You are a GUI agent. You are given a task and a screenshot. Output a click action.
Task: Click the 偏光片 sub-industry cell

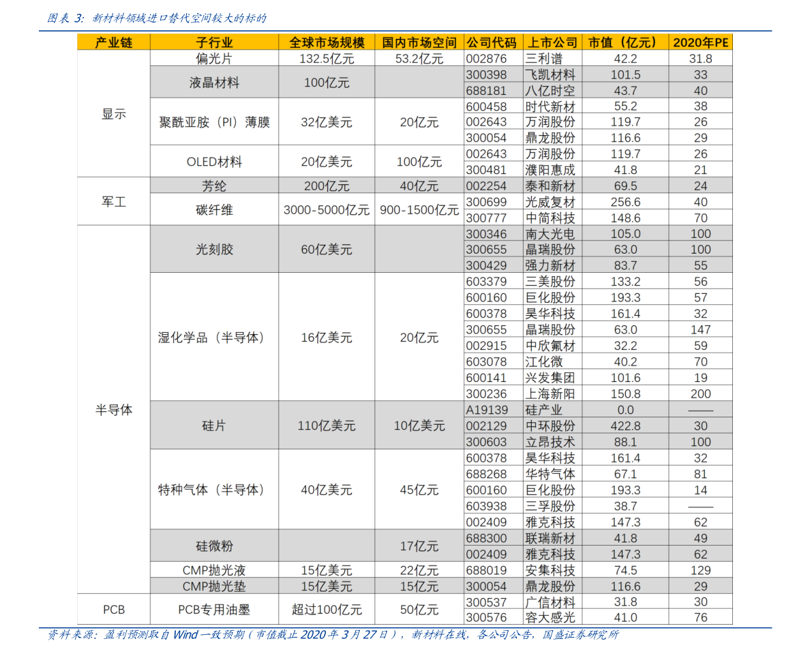point(214,59)
